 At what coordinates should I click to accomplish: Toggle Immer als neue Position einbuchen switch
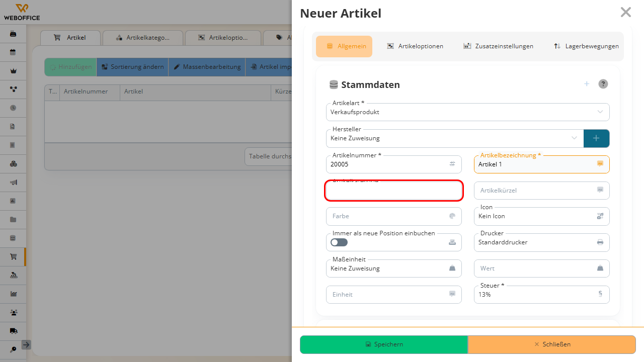click(x=339, y=242)
